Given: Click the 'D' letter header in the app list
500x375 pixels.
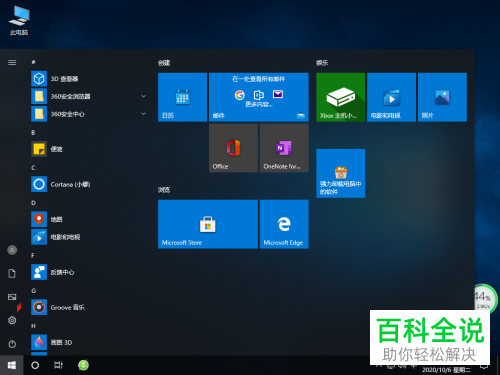Looking at the screenshot, I should 33,203.
